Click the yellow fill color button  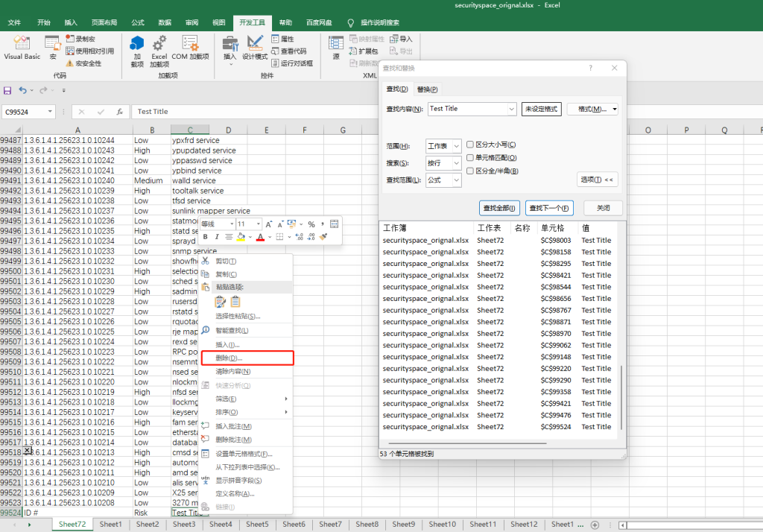click(240, 237)
